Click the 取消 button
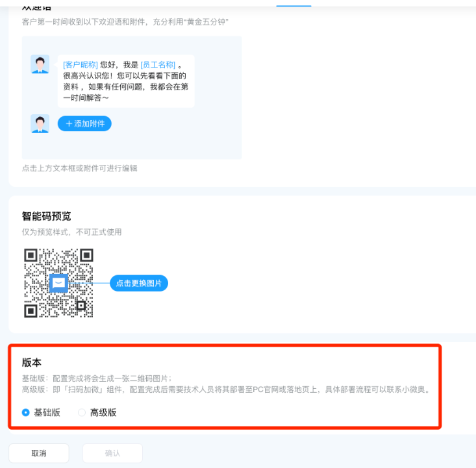 click(x=39, y=453)
